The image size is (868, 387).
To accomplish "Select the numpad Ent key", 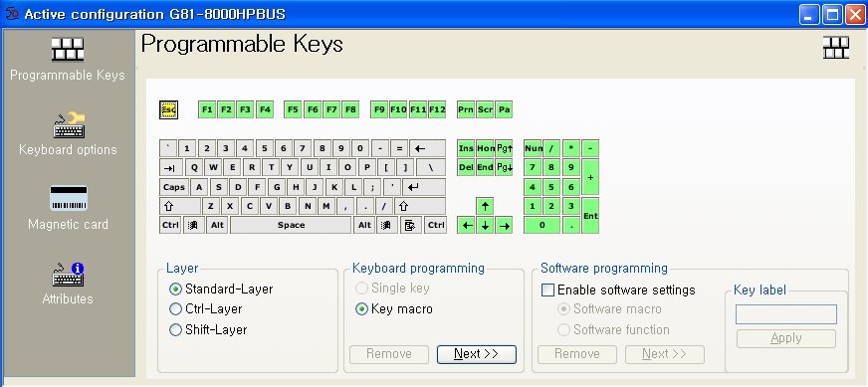I will [590, 215].
